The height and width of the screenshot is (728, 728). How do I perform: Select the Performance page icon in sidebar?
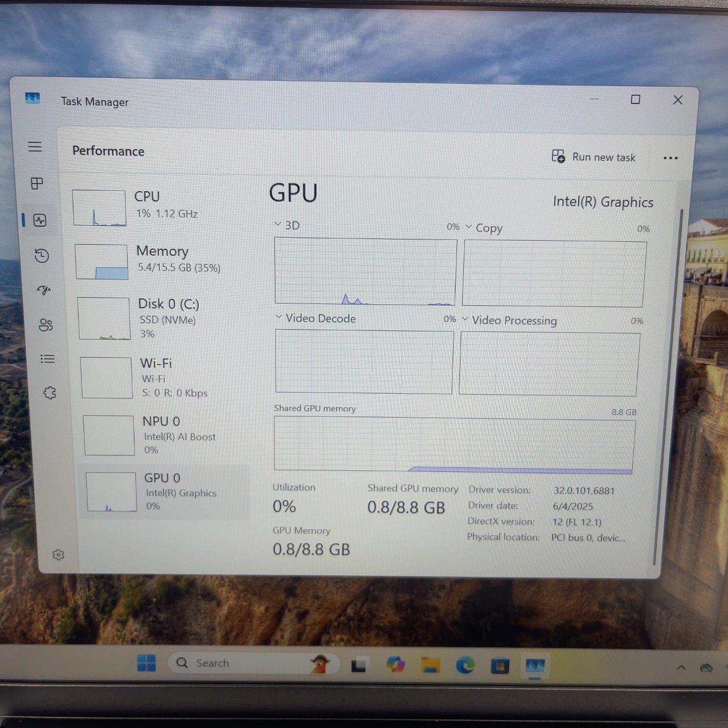coord(40,220)
